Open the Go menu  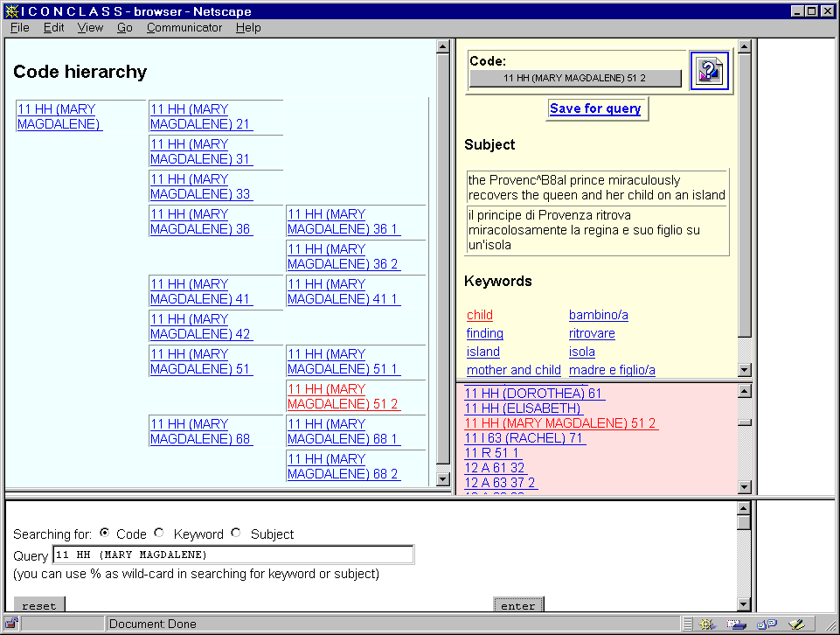(x=125, y=28)
